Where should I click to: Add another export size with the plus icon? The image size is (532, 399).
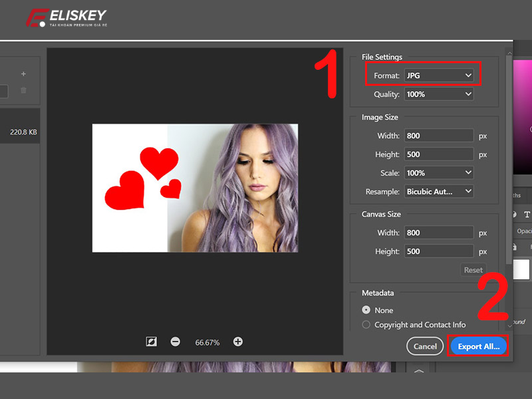[x=23, y=73]
